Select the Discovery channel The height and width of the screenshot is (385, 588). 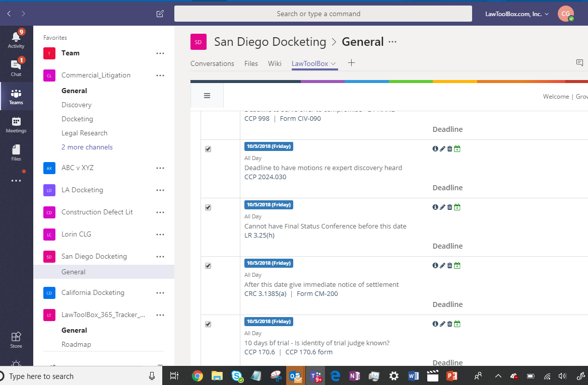77,105
